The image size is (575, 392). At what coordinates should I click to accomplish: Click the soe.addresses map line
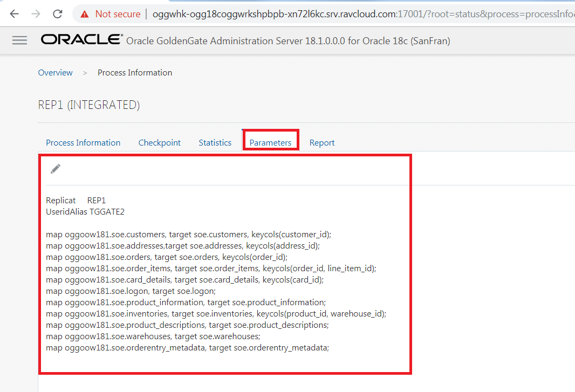(x=183, y=246)
